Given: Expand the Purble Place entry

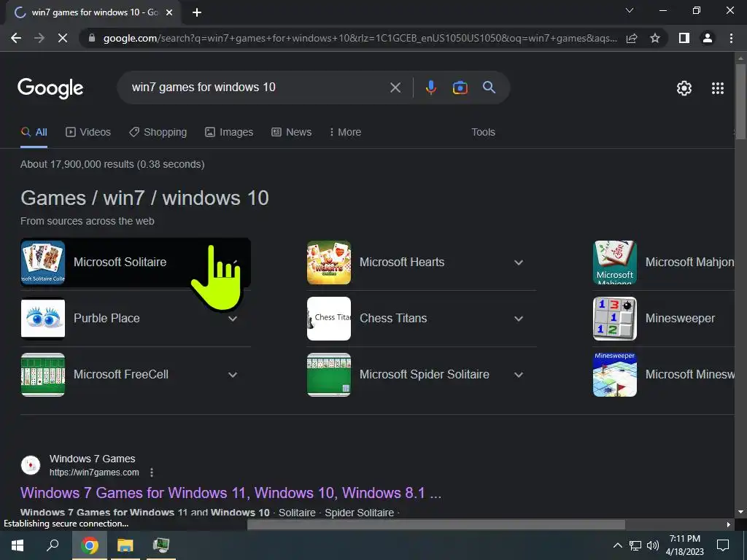Looking at the screenshot, I should (x=233, y=319).
